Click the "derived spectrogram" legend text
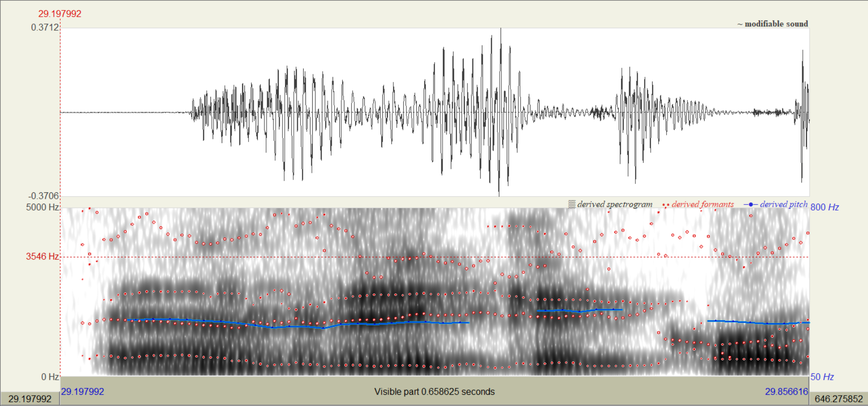This screenshot has height=406, width=868. click(615, 205)
